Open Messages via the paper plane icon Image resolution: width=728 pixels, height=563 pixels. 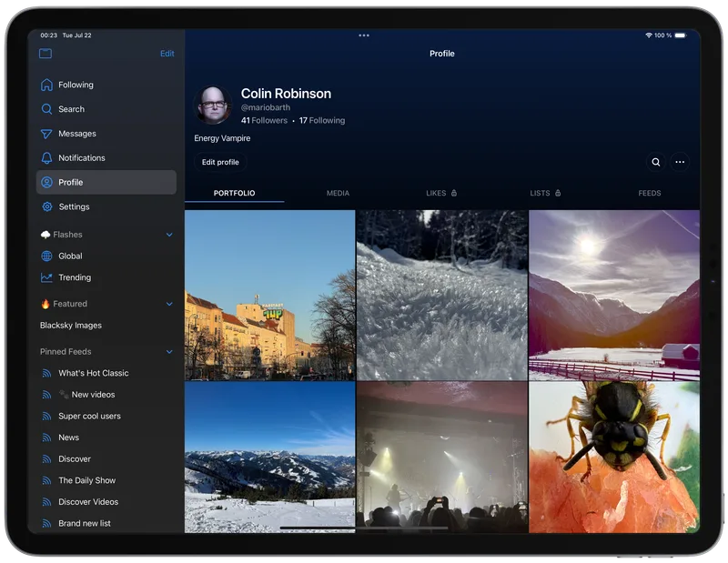click(46, 134)
